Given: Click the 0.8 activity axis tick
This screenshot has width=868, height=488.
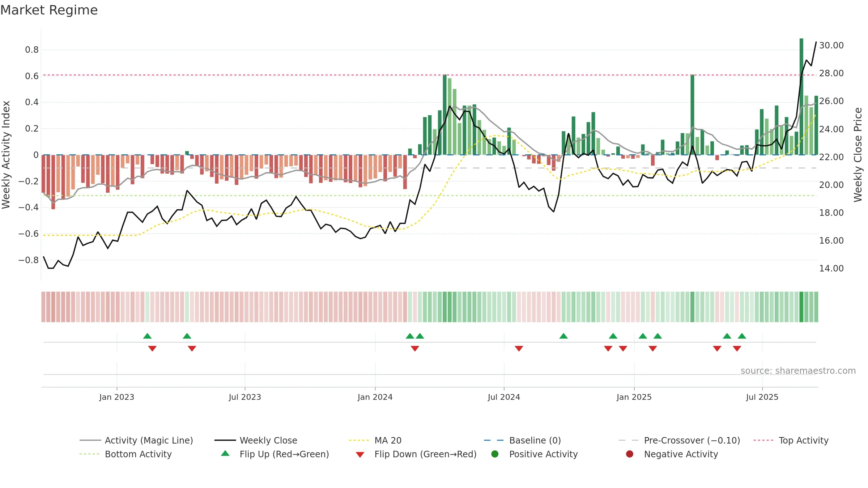Looking at the screenshot, I should [x=32, y=50].
